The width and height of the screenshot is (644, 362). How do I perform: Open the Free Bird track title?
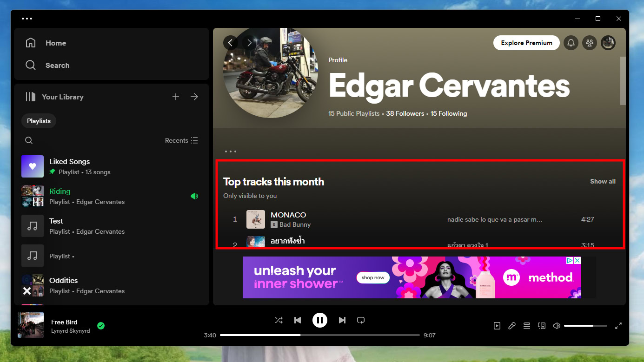coord(64,322)
